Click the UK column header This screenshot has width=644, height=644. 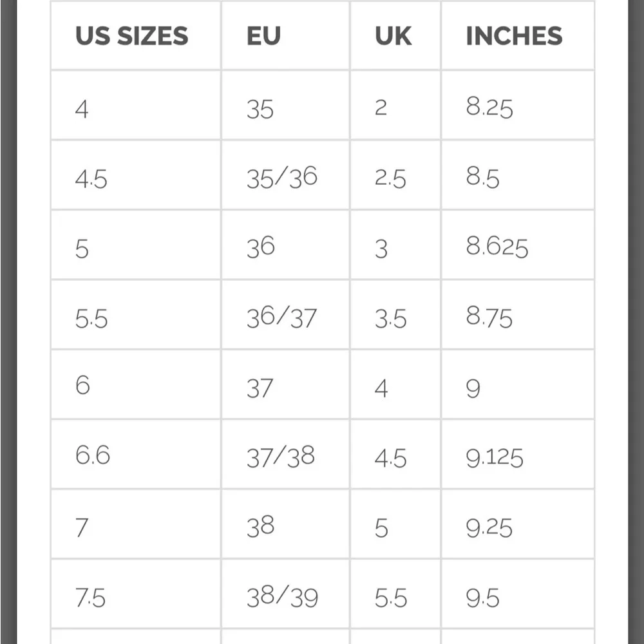pyautogui.click(x=393, y=36)
